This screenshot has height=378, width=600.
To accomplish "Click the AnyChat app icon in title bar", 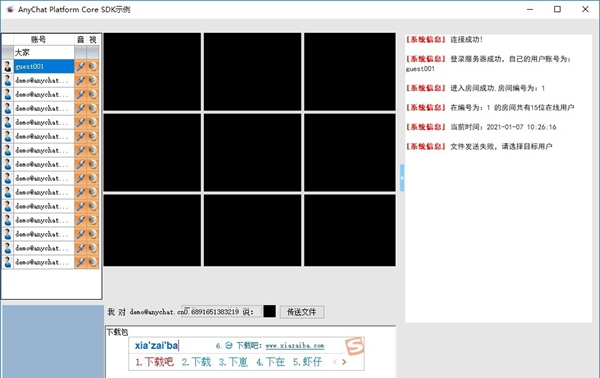I will (x=10, y=9).
